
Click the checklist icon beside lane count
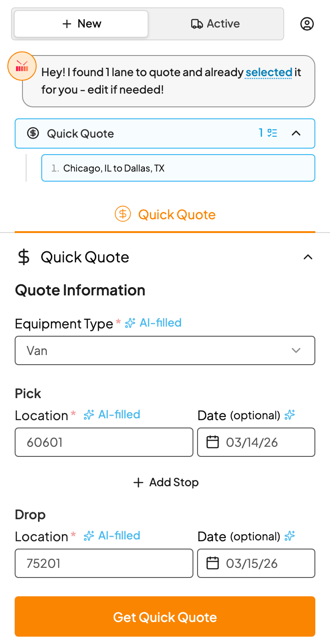(x=273, y=133)
